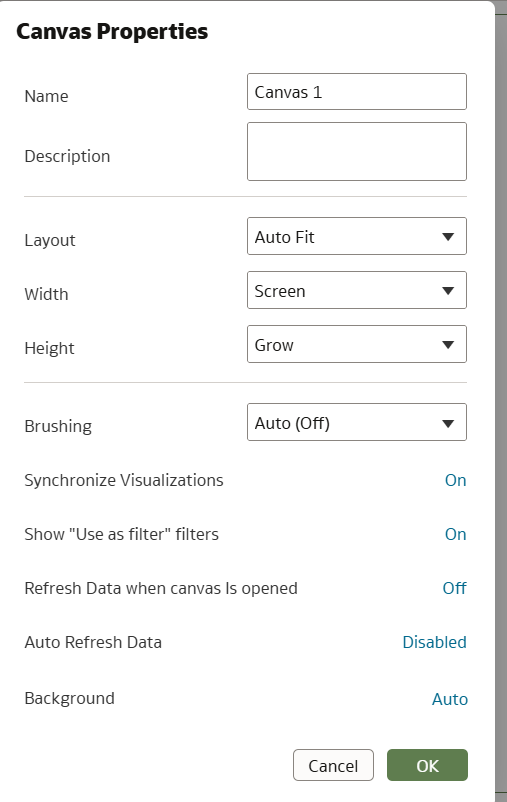507x802 pixels.
Task: Click the Name field containing Canvas 1
Action: click(357, 92)
